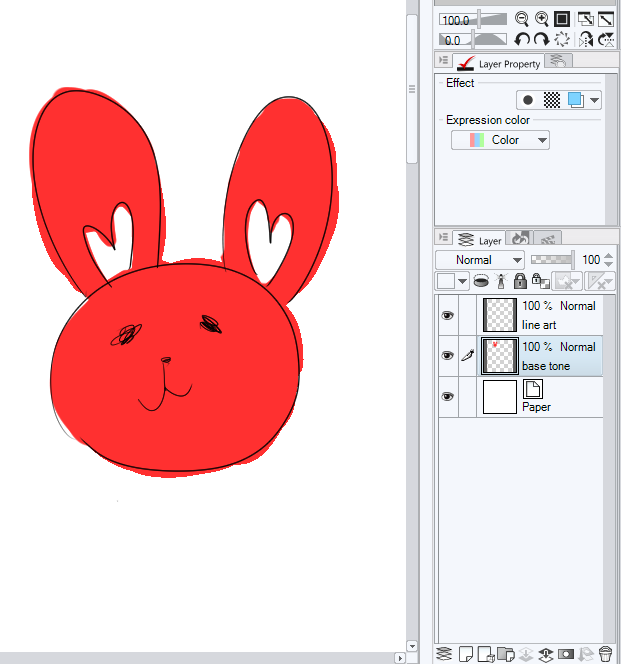
Task: Hide the Paper layer
Action: [447, 397]
